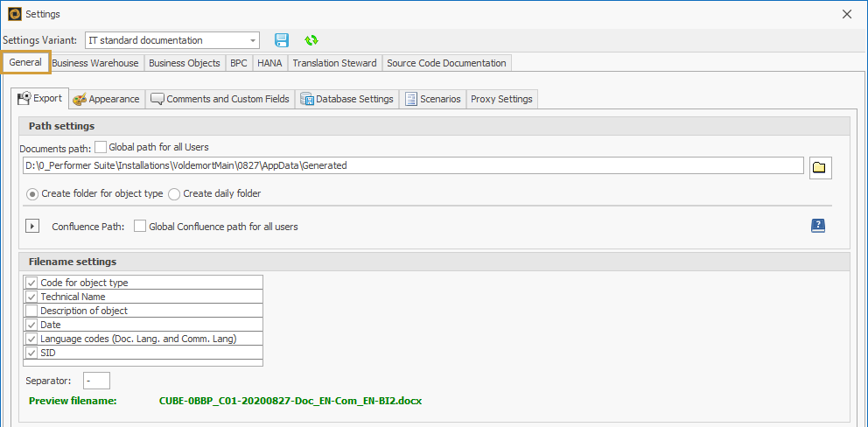This screenshot has width=868, height=427.
Task: Expand the Confluence Path section
Action: point(32,227)
